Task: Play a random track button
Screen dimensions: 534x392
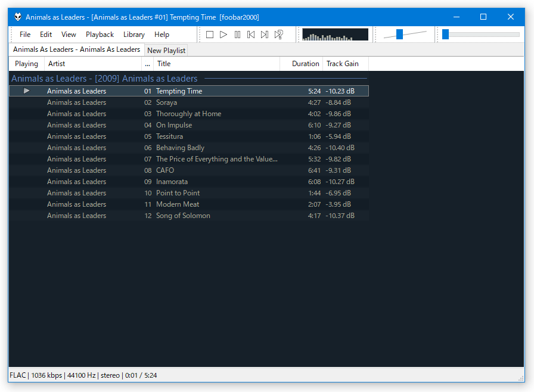Action: 279,35
